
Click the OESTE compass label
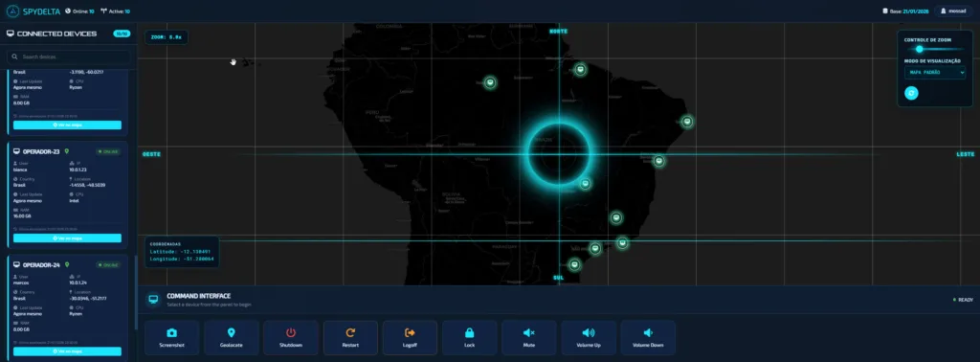coord(152,154)
